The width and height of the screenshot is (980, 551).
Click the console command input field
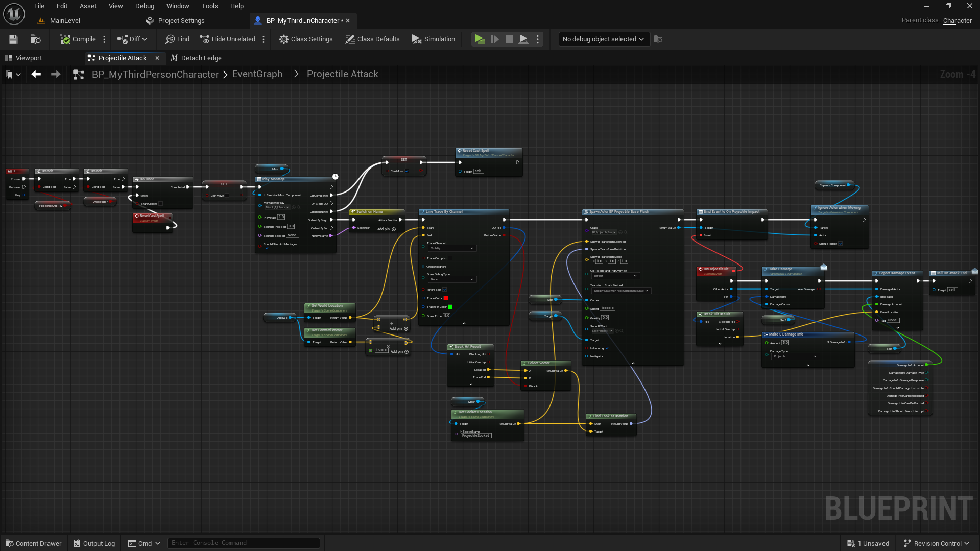tap(244, 543)
